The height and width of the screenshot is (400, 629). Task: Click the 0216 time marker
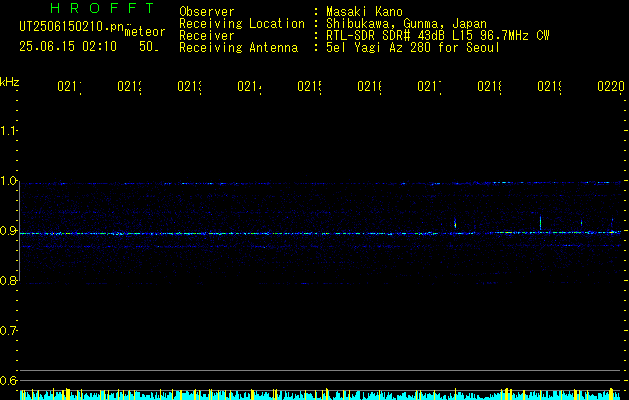(x=369, y=86)
